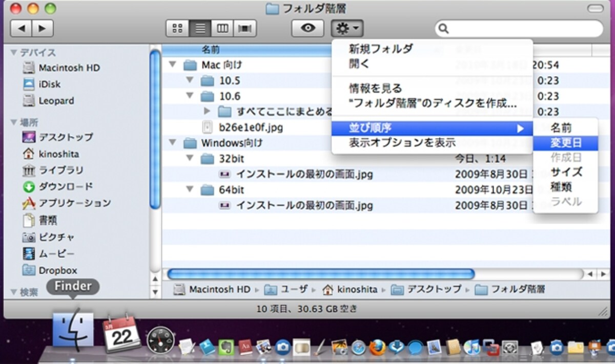
Task: Switch to column view mode
Action: pyautogui.click(x=222, y=28)
